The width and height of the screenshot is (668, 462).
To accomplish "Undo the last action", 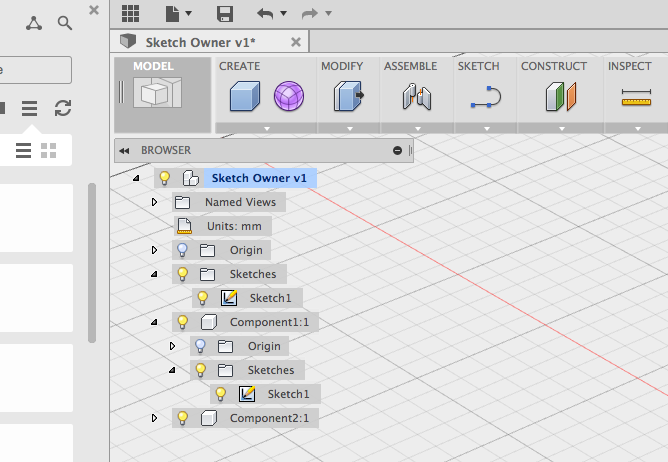I will click(265, 14).
